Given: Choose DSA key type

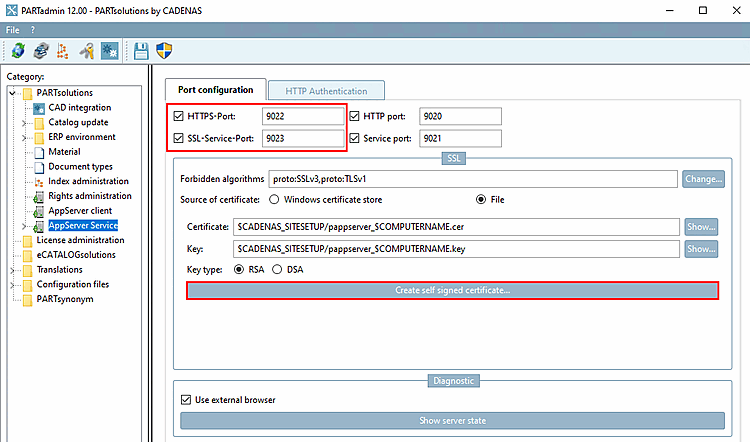Looking at the screenshot, I should pos(277,269).
